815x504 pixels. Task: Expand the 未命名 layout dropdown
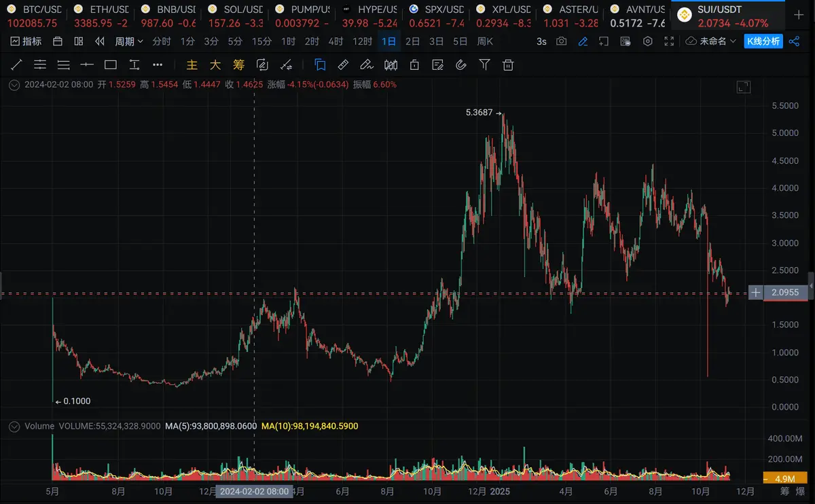pyautogui.click(x=711, y=41)
